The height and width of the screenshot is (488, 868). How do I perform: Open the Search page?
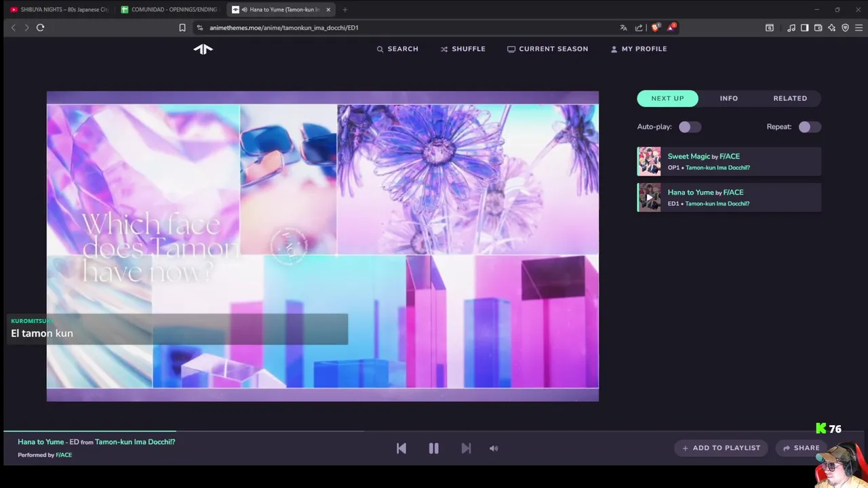pyautogui.click(x=397, y=49)
